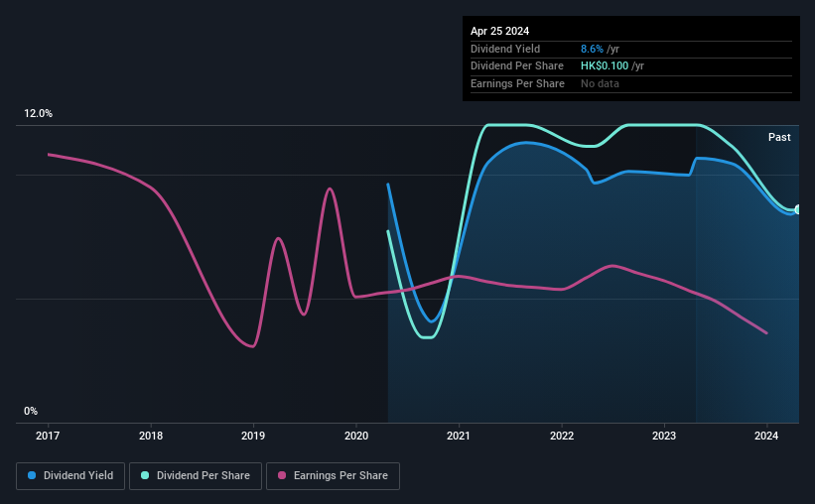
Task: Select the 2021 x-axis label
Action: click(459, 436)
